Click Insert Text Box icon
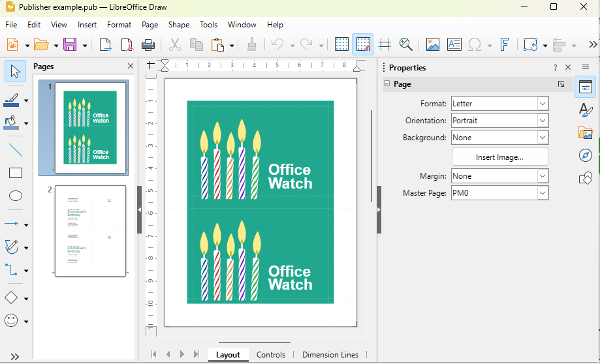600x364 pixels. click(454, 45)
